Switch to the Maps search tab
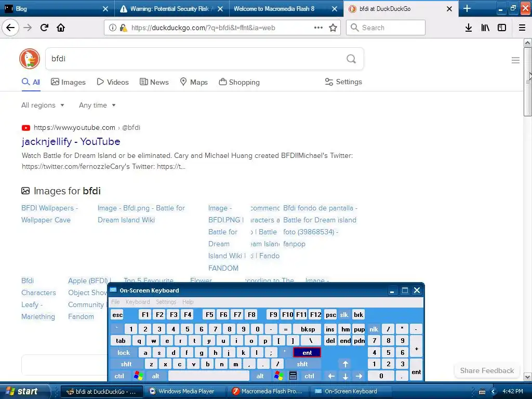This screenshot has width=532, height=399. [x=194, y=82]
